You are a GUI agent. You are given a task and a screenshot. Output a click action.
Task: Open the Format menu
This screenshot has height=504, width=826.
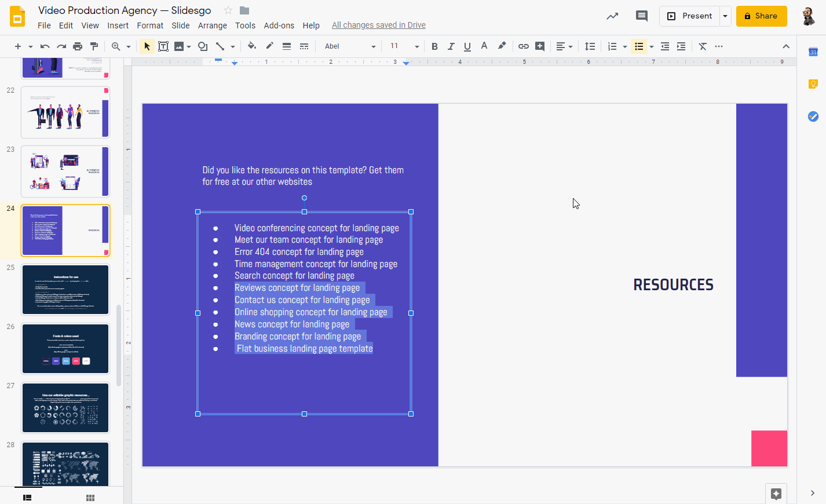point(150,25)
